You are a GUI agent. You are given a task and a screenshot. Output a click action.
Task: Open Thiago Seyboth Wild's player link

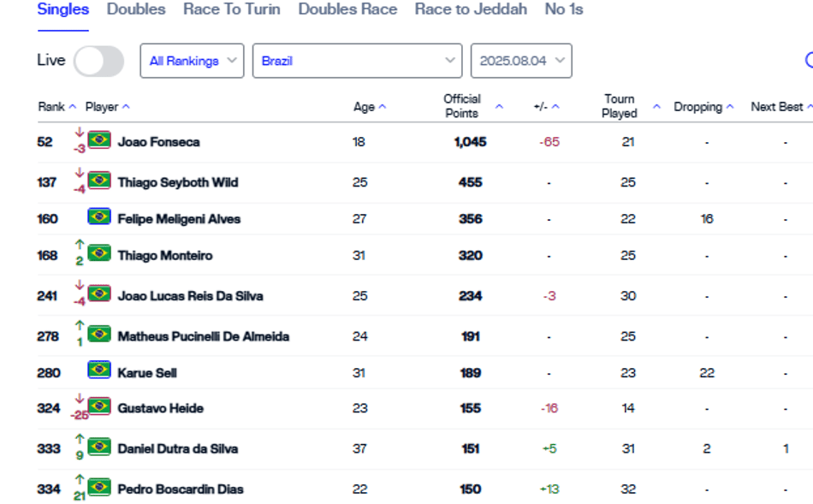pyautogui.click(x=178, y=182)
